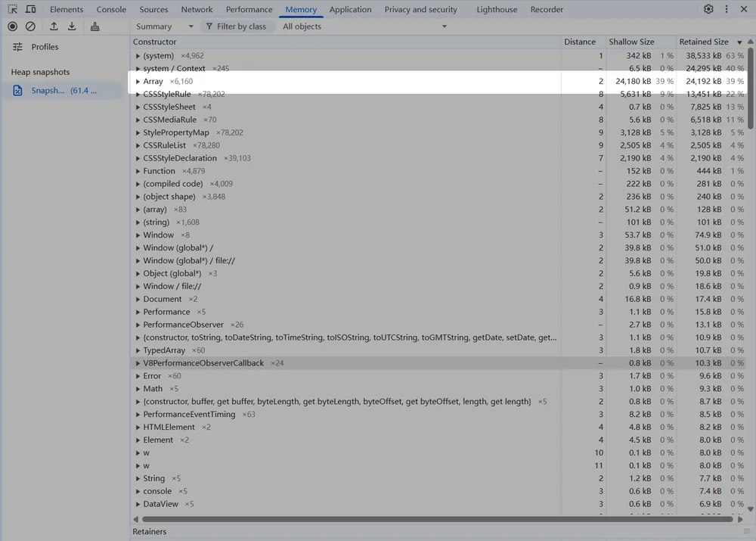Expand the CSSRuleList row

point(138,145)
